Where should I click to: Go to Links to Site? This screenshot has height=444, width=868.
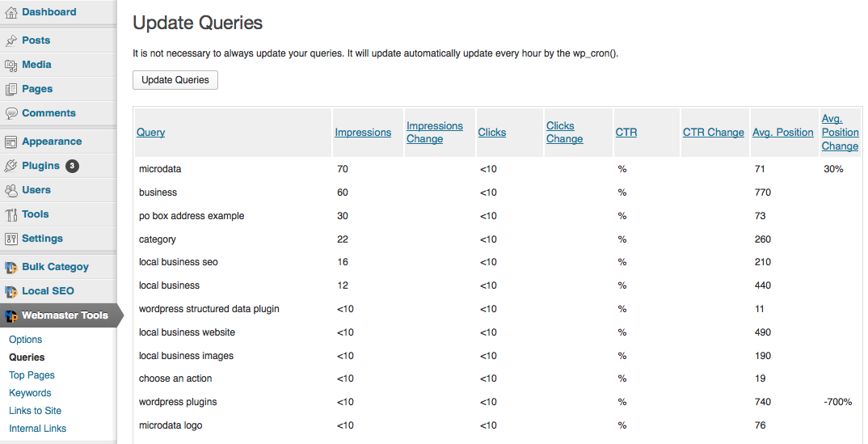coord(35,410)
